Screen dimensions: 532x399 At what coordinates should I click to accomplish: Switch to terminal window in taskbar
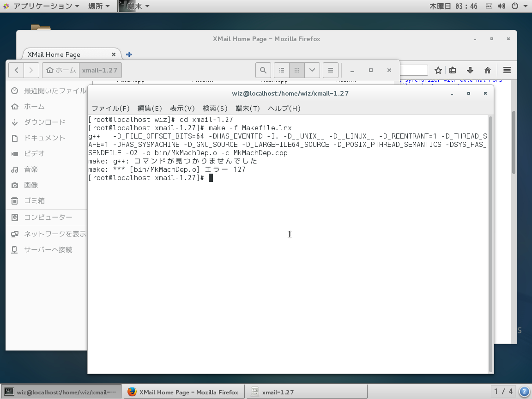(x=61, y=392)
